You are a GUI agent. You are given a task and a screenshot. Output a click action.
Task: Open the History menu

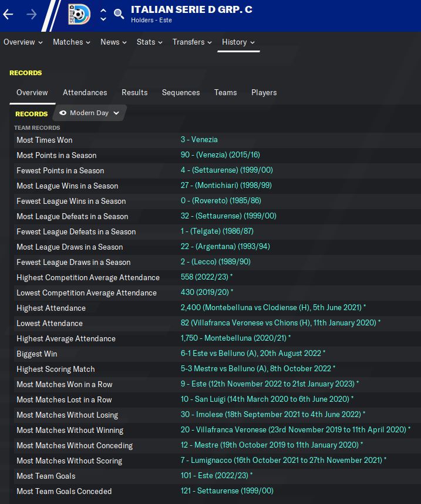click(238, 42)
